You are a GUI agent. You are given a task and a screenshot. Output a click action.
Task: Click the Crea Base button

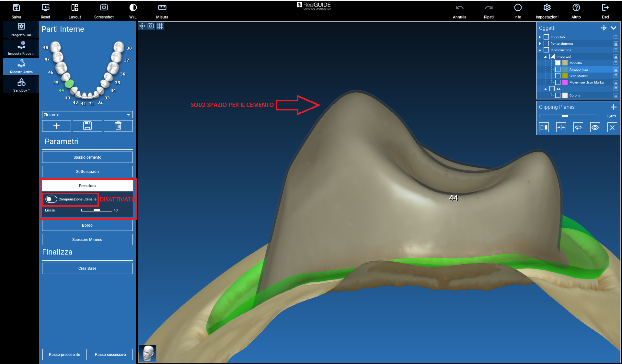(87, 268)
